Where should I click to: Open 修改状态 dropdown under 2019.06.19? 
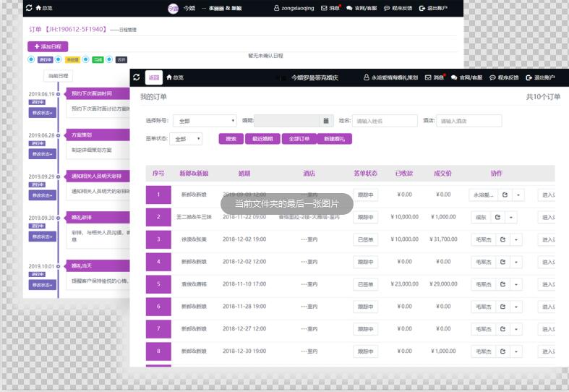[43, 113]
